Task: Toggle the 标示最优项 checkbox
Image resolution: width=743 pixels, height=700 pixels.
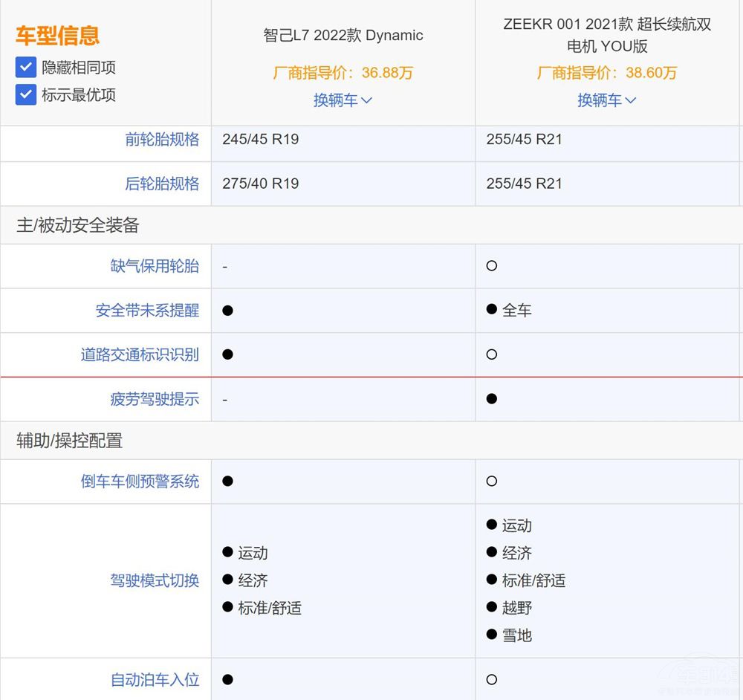Action: point(26,95)
